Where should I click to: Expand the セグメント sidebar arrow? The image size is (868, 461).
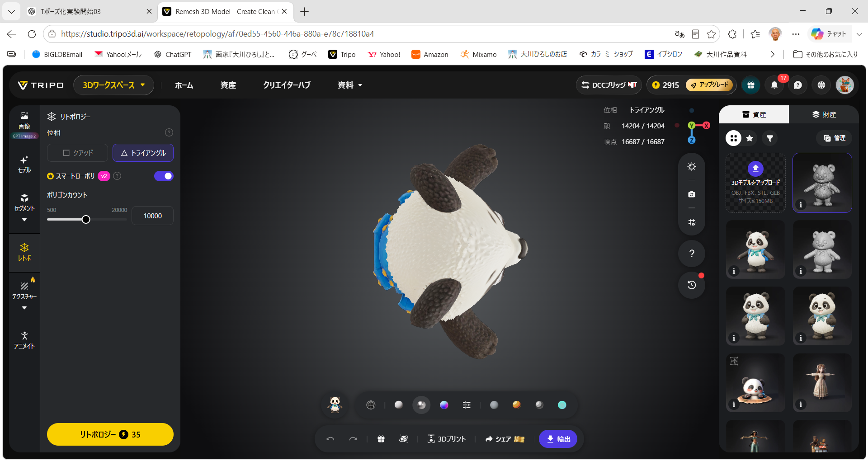(x=24, y=220)
